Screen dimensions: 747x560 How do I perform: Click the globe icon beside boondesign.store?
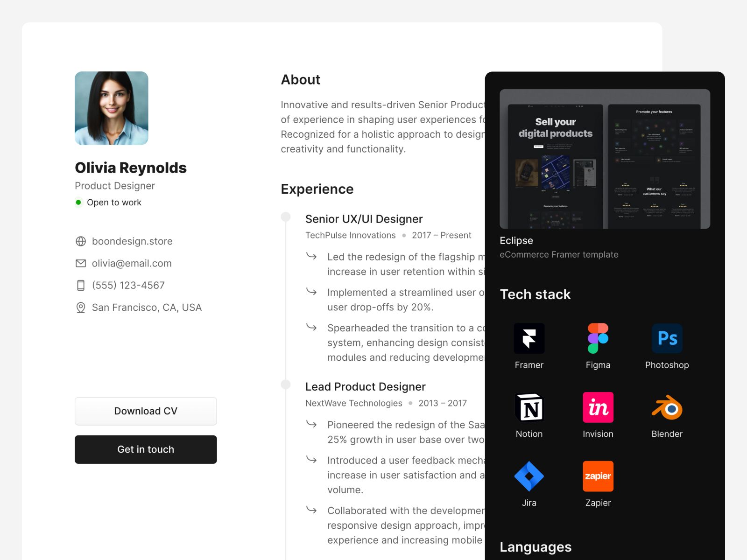click(x=81, y=241)
